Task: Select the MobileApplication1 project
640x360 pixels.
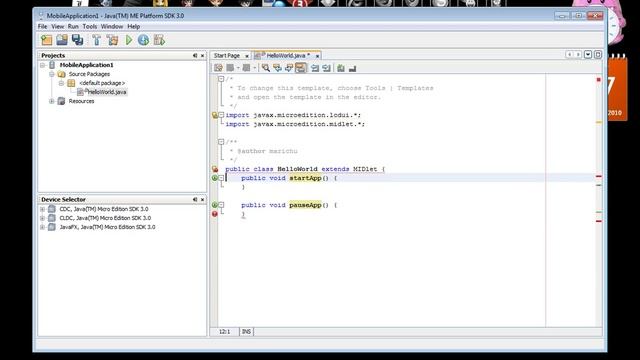Action: pyautogui.click(x=87, y=65)
